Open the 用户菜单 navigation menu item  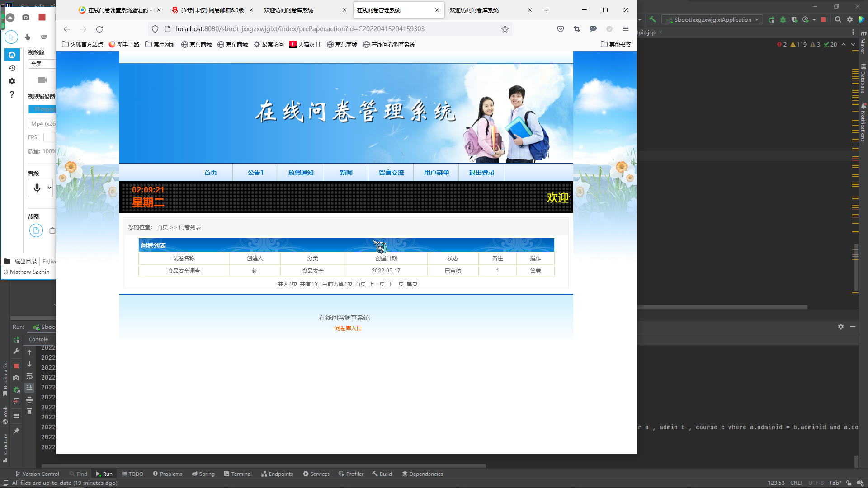coord(436,173)
